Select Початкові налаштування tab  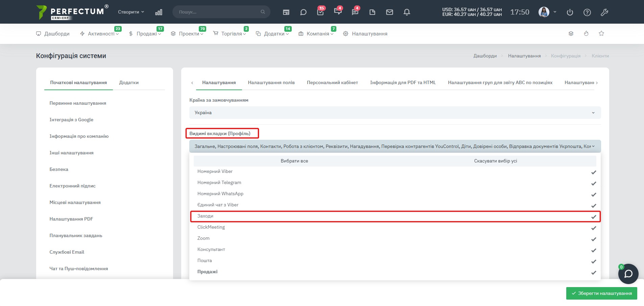78,83
